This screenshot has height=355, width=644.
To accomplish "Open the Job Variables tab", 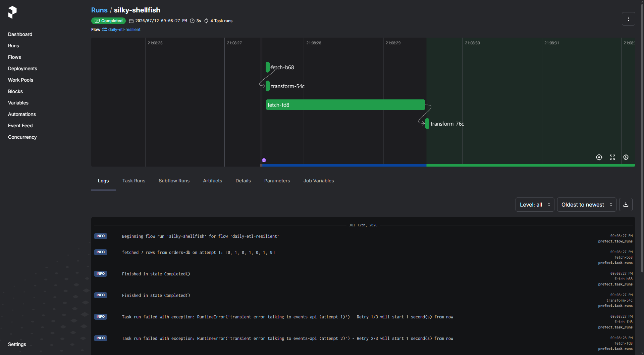I will pyautogui.click(x=319, y=181).
